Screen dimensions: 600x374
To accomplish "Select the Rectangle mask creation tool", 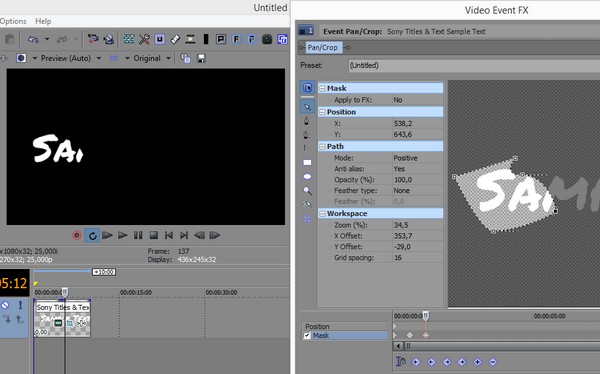I will click(307, 162).
